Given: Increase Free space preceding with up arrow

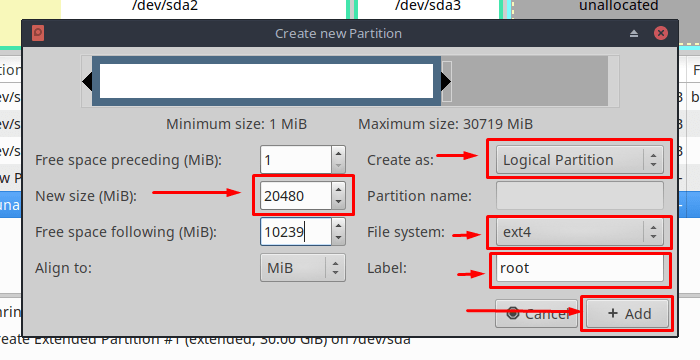Looking at the screenshot, I should tap(338, 153).
